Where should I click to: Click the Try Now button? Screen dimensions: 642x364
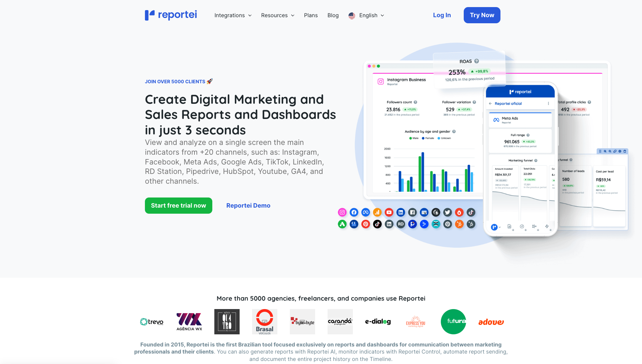pos(482,15)
